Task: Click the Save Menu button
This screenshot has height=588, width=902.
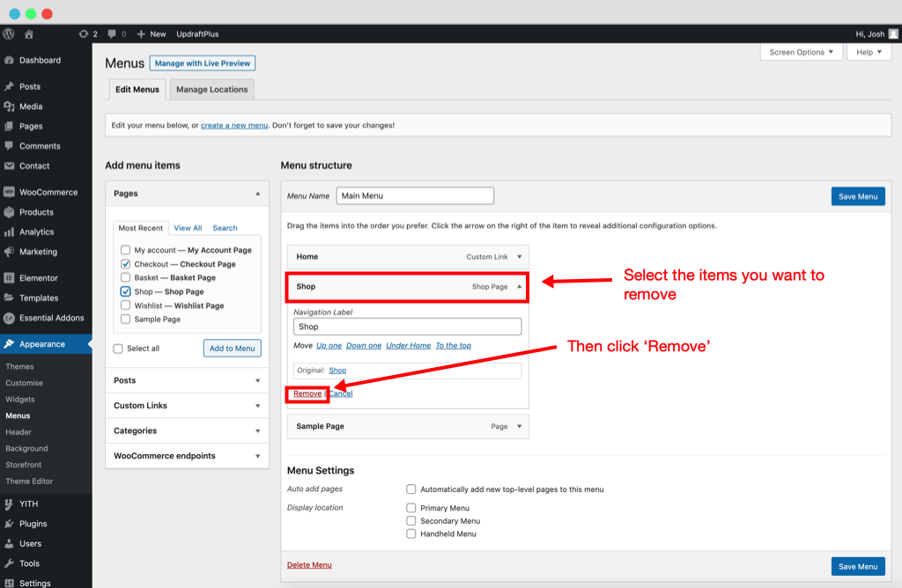Action: pos(857,195)
